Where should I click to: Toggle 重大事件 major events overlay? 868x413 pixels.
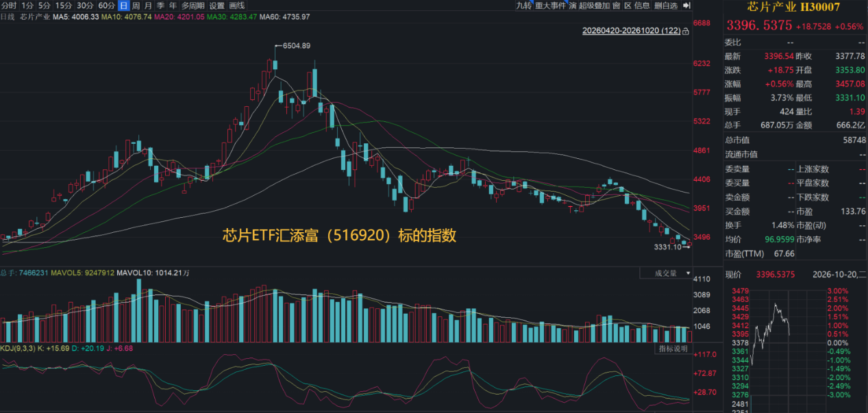pos(550,5)
